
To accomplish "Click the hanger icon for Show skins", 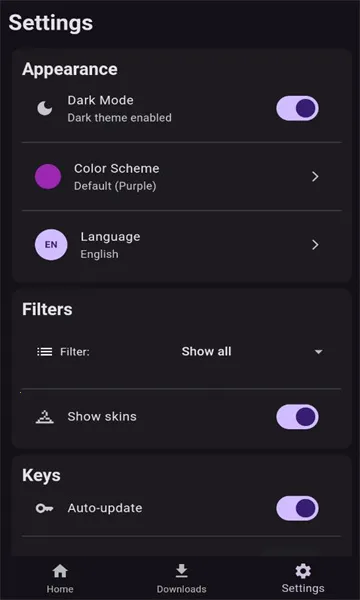I will point(45,417).
